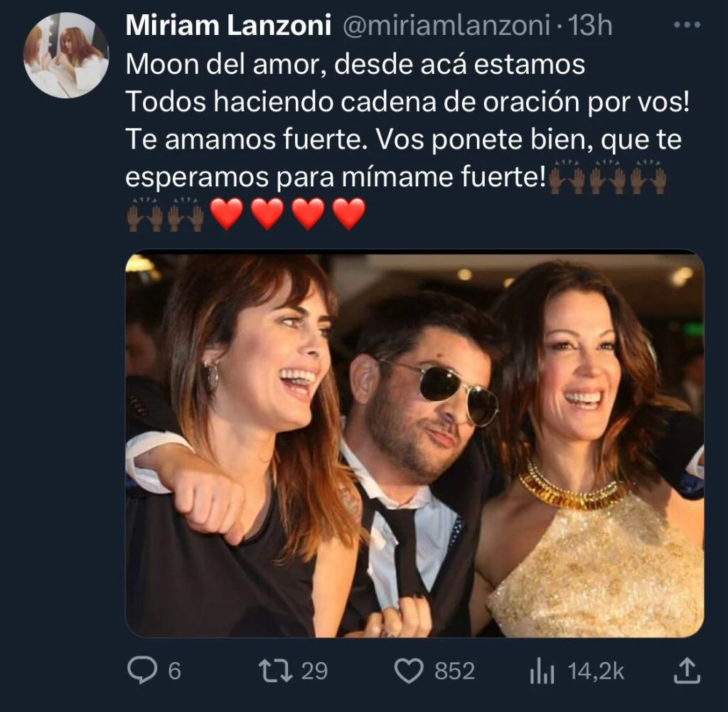Screen dimensions: 728x712
Task: Click the man wearing sunglasses in the photo
Action: 427,413
